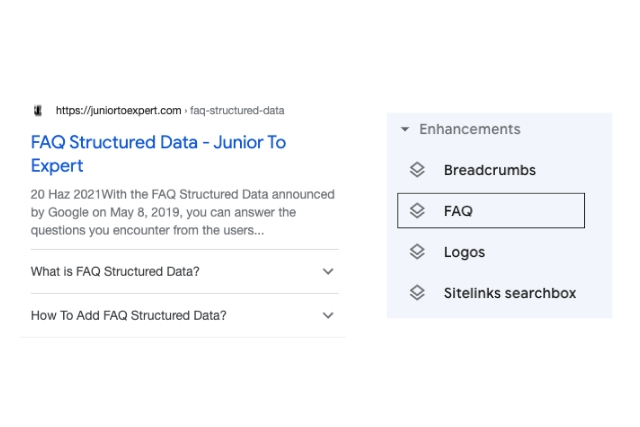Go to Sitelinks searchbox report
This screenshot has height=427, width=640.
(x=510, y=293)
